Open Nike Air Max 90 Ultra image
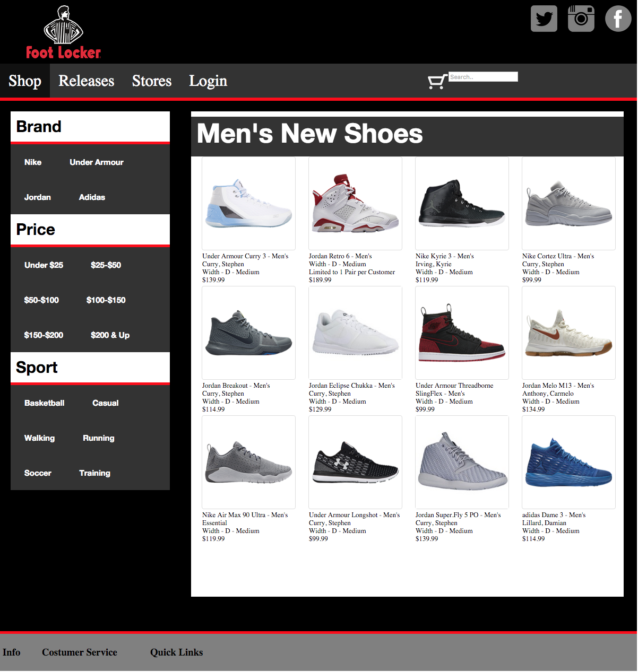638x672 pixels. (248, 462)
